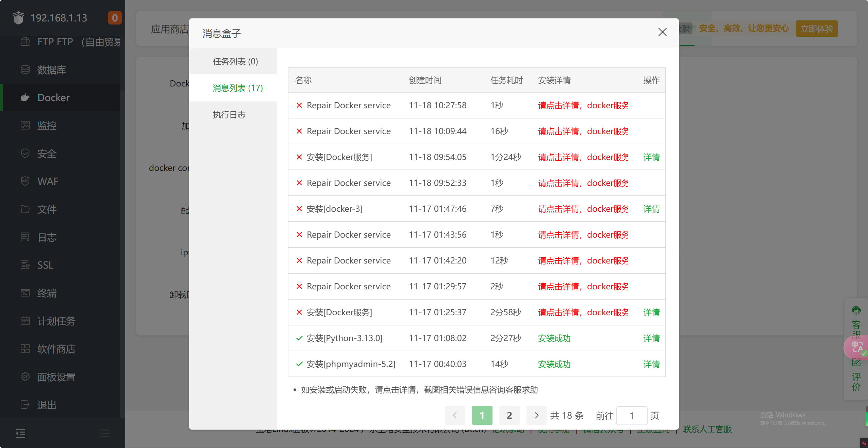Open the terminal icon in sidebar
This screenshot has width=868, height=448.
[25, 293]
